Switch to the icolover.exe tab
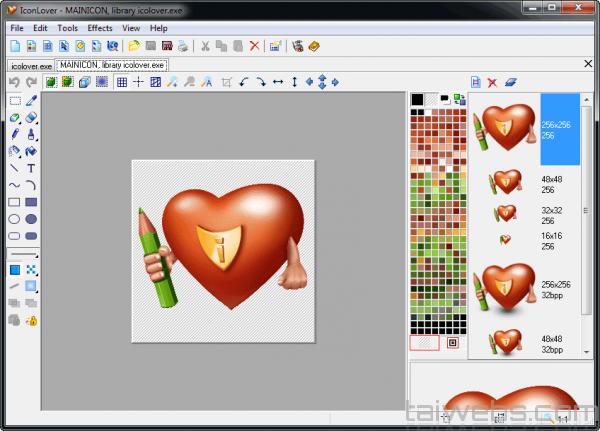This screenshot has height=431, width=600. coord(29,65)
